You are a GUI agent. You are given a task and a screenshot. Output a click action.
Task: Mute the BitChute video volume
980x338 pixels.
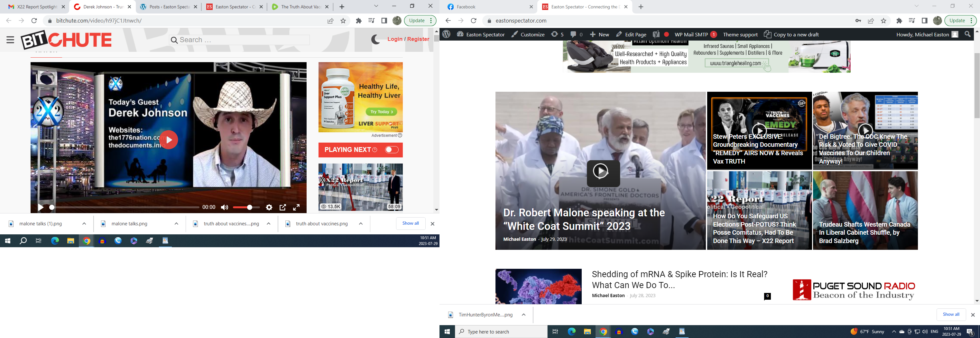[225, 207]
